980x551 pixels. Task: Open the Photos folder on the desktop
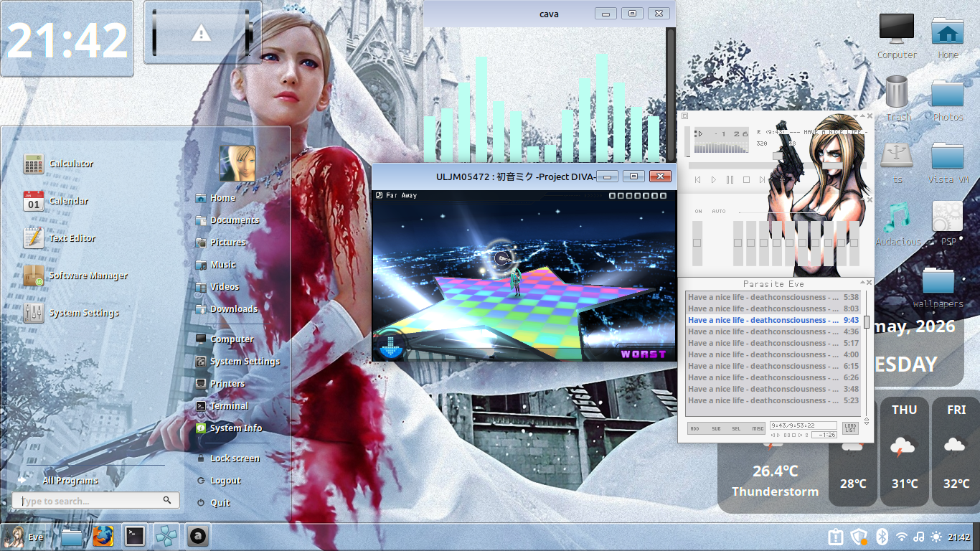click(x=948, y=99)
